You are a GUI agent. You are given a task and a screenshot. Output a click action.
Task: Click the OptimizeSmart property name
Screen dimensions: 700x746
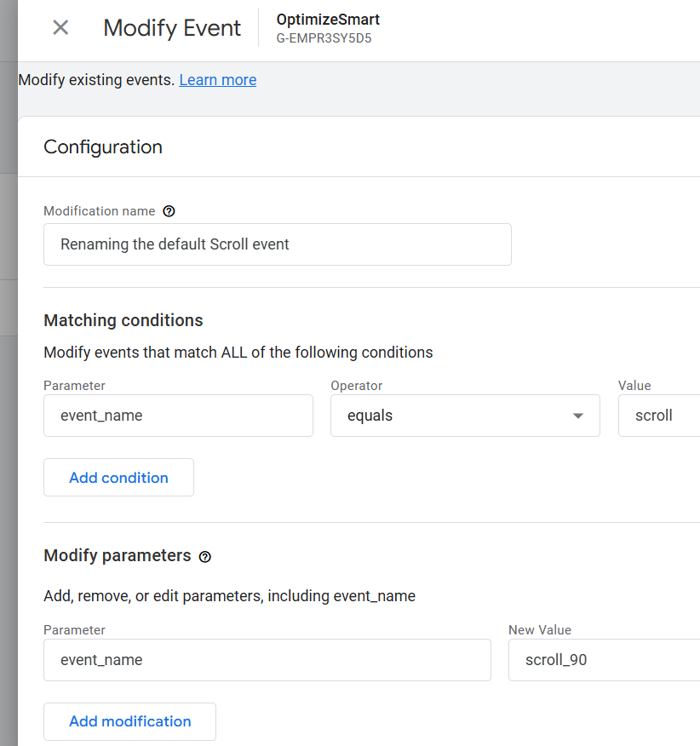pos(328,20)
